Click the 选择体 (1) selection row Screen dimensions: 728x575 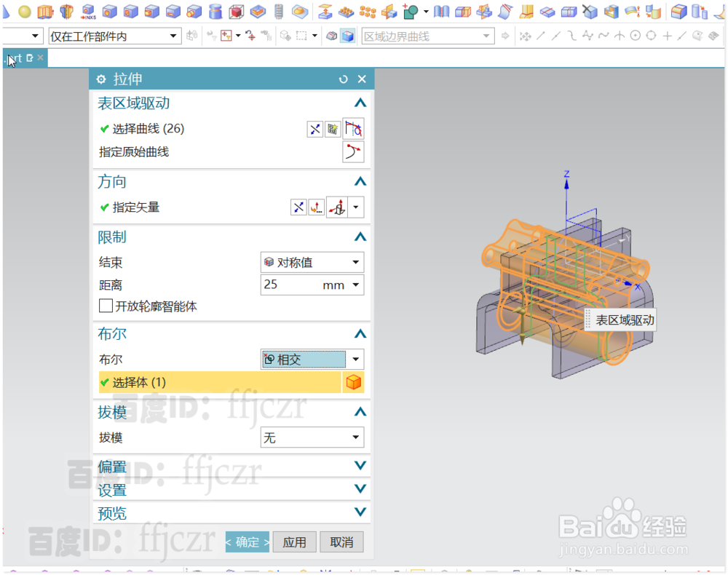pyautogui.click(x=220, y=382)
